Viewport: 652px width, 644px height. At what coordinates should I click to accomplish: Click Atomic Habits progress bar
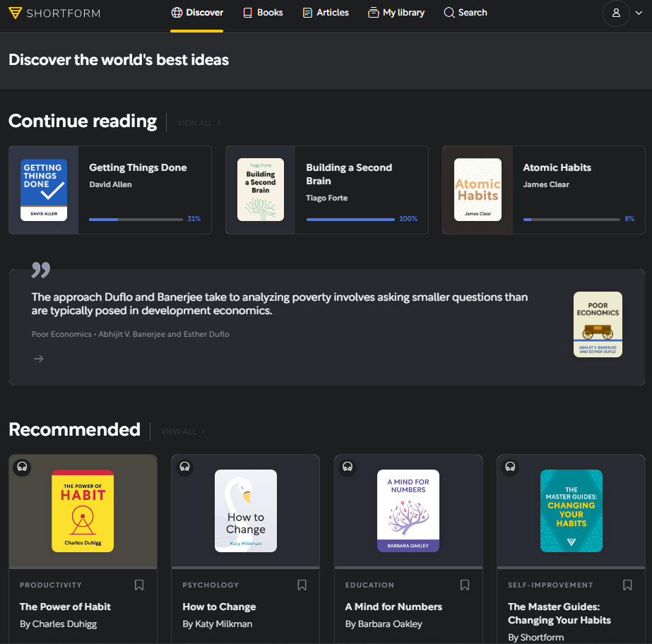click(x=571, y=220)
